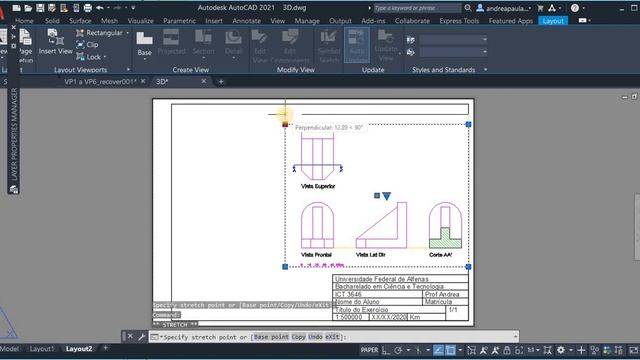This screenshot has width=640, height=360.
Task: Click the Clip viewport tool
Action: click(87, 44)
